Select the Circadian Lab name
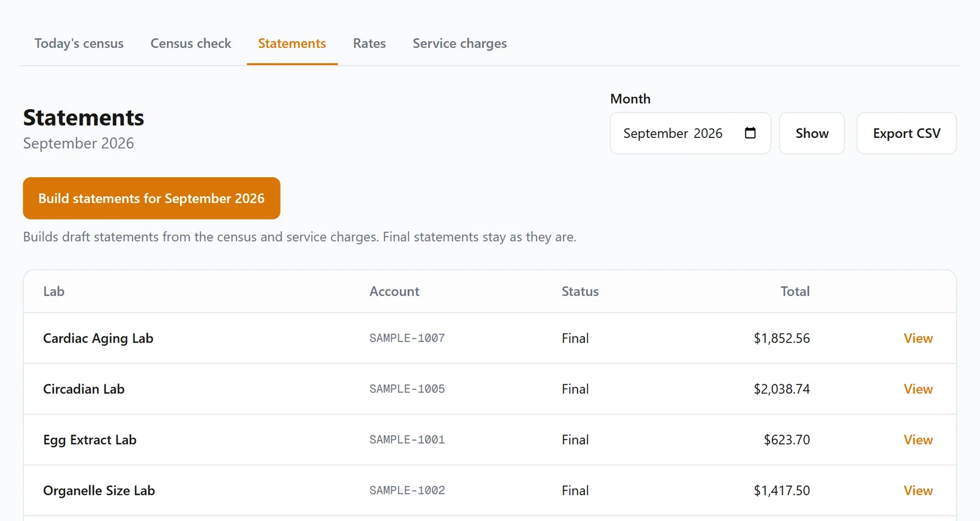Viewport: 980px width, 521px height. point(84,389)
